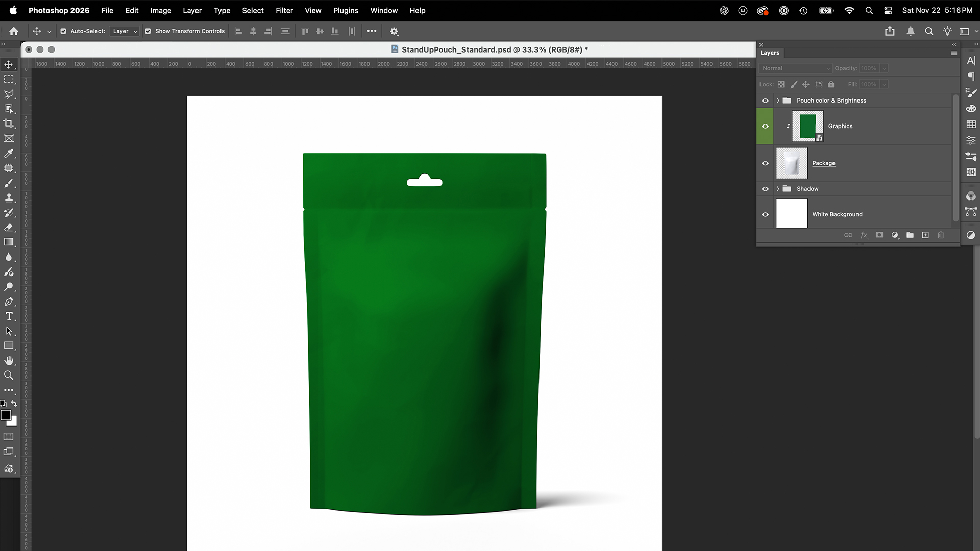Activate the Eyedropper tool
The height and width of the screenshot is (551, 980).
[x=9, y=153]
